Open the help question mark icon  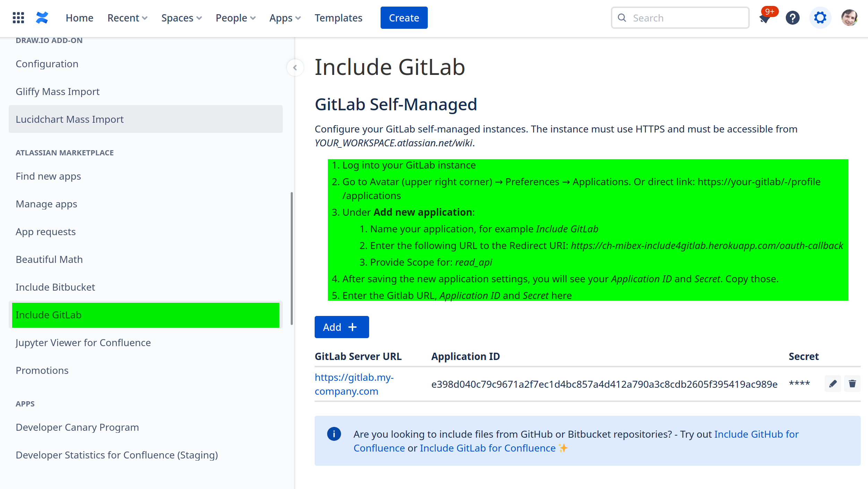tap(792, 18)
